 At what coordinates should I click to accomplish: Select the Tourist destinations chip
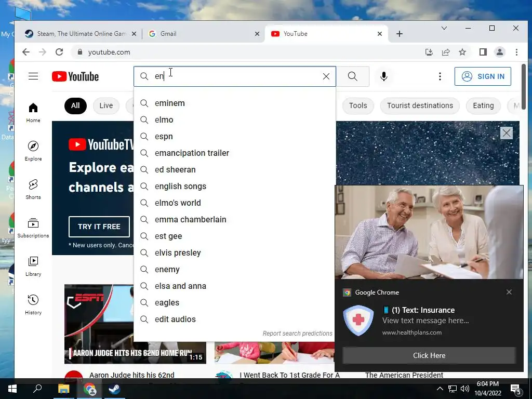click(x=420, y=105)
